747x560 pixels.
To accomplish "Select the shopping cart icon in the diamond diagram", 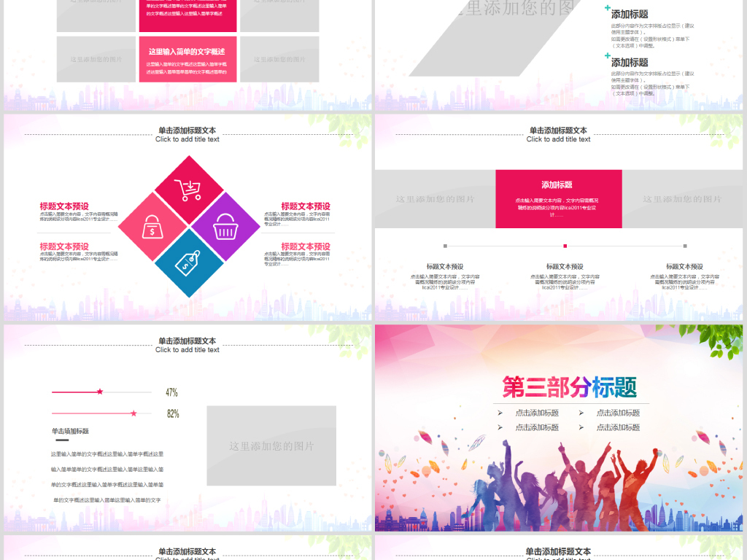I will 188,191.
